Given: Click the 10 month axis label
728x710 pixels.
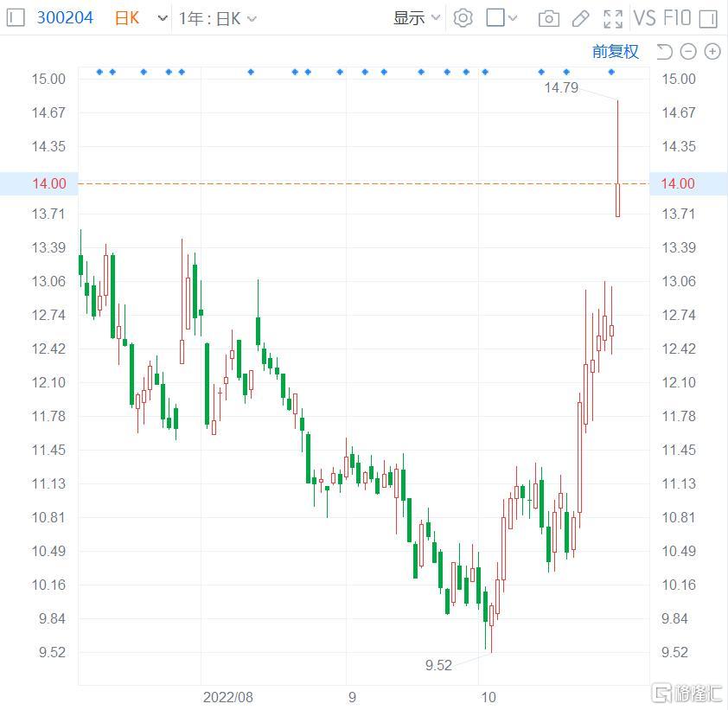Looking at the screenshot, I should click(489, 697).
